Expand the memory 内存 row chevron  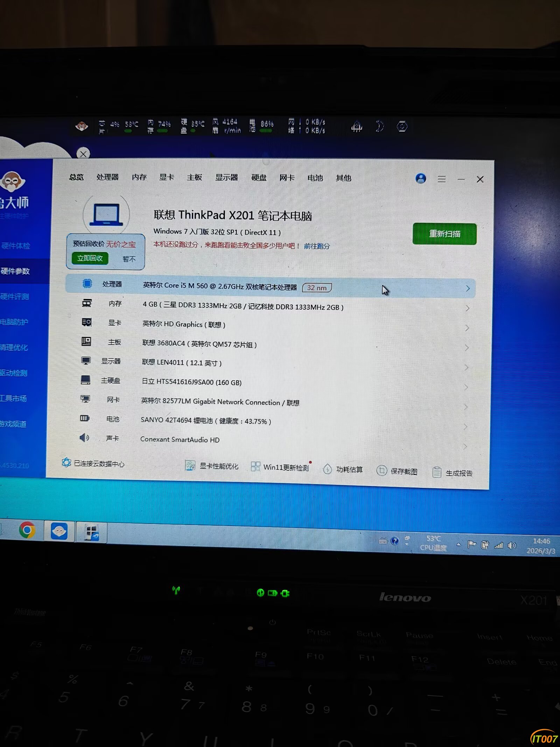click(468, 309)
